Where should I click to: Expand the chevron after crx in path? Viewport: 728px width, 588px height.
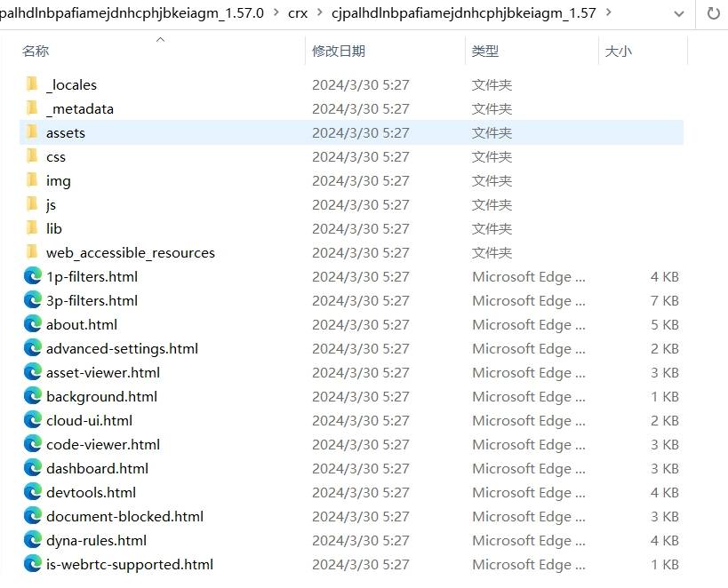[320, 13]
